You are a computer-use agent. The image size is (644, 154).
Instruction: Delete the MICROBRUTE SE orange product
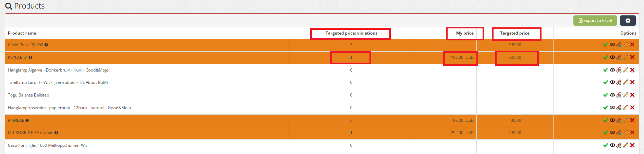coord(632,132)
